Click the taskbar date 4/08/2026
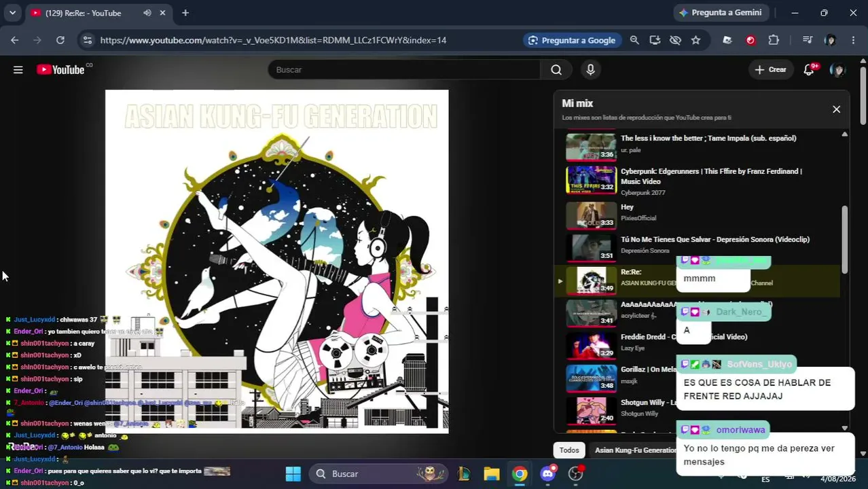This screenshot has width=868, height=489. [838, 479]
